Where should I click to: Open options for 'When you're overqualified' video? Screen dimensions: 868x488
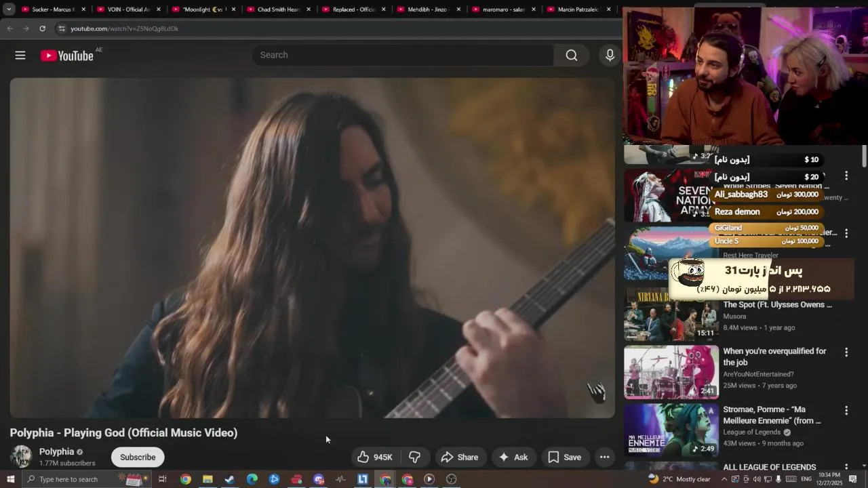coord(846,352)
